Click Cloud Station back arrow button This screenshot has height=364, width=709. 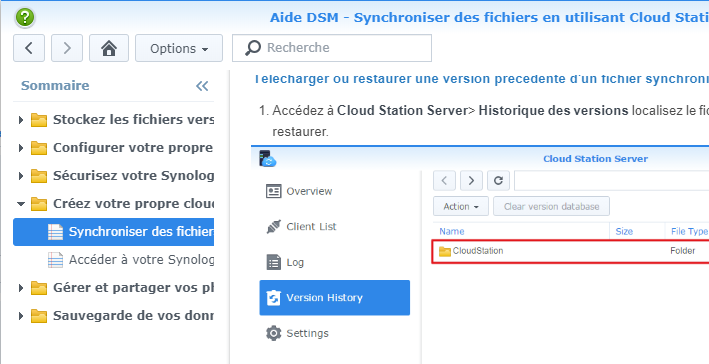(444, 181)
